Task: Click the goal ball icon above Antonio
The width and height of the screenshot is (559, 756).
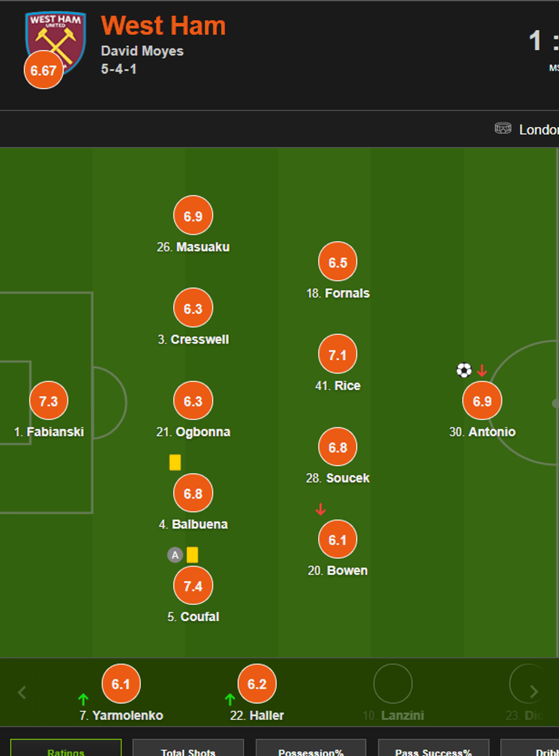Action: pos(464,371)
